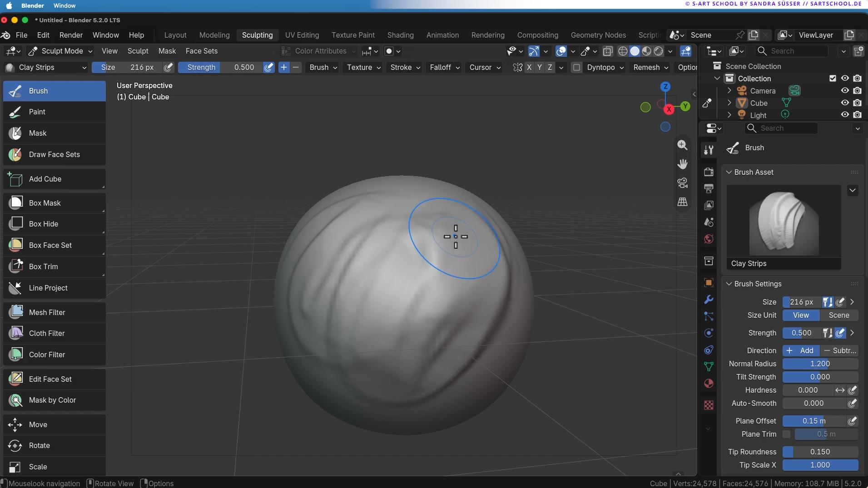This screenshot has width=868, height=488.
Task: Select the Rotate transform tool
Action: (x=55, y=445)
